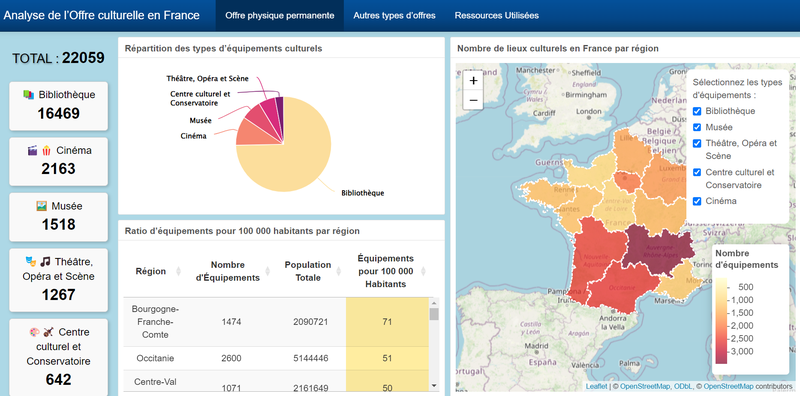The width and height of the screenshot is (800, 396).
Task: Click the map zoom out minus button
Action: (473, 100)
